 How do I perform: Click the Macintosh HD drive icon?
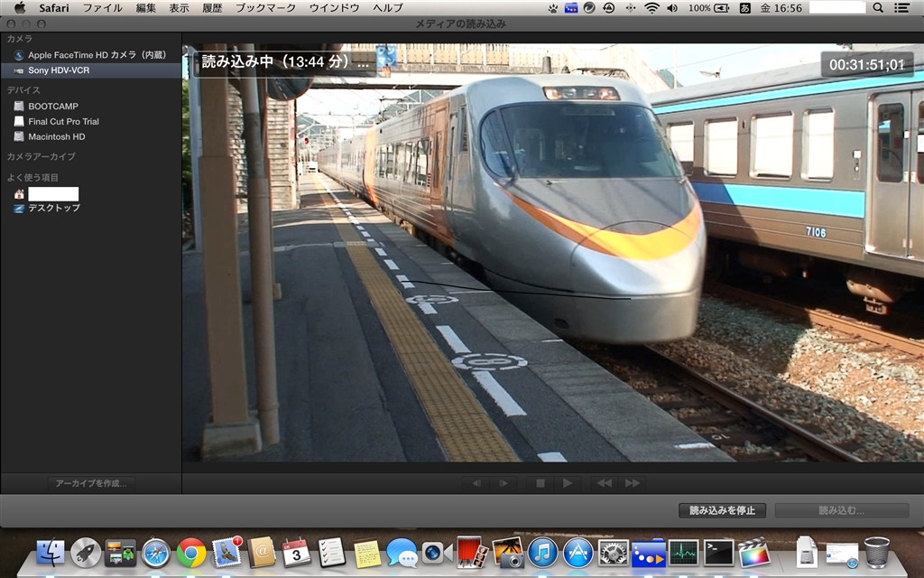[x=19, y=137]
